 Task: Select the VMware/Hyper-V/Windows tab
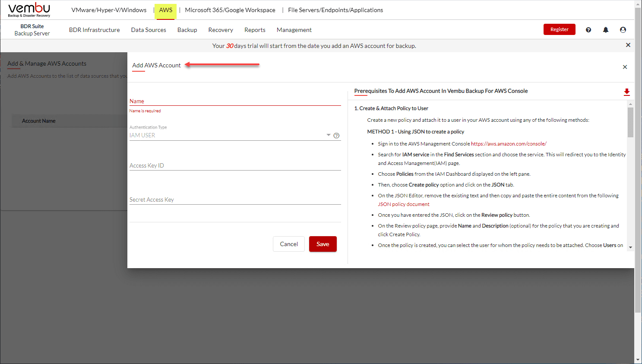(x=109, y=10)
